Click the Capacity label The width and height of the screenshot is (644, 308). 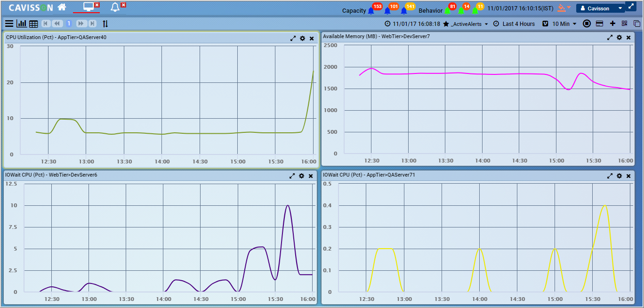354,11
